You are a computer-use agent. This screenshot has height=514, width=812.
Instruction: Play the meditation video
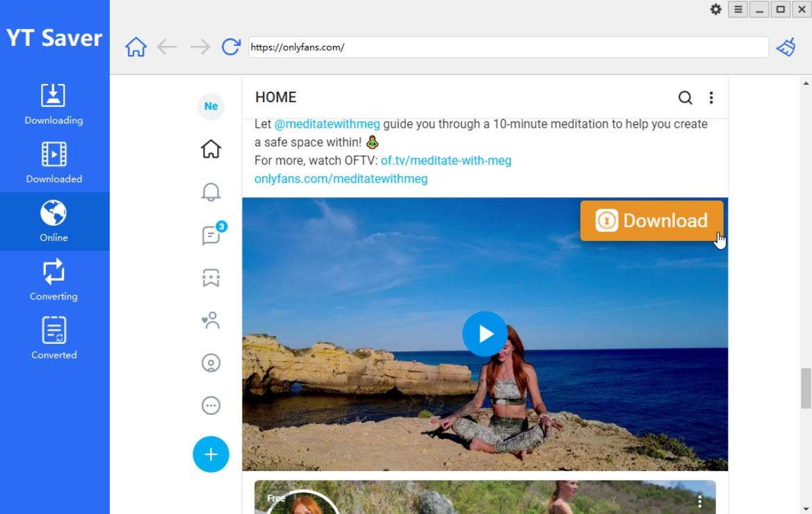pos(485,334)
